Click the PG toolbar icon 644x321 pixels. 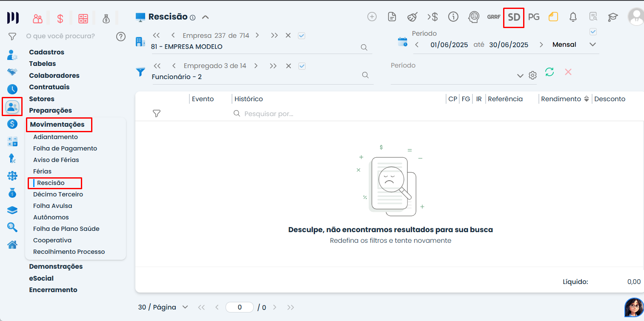534,17
